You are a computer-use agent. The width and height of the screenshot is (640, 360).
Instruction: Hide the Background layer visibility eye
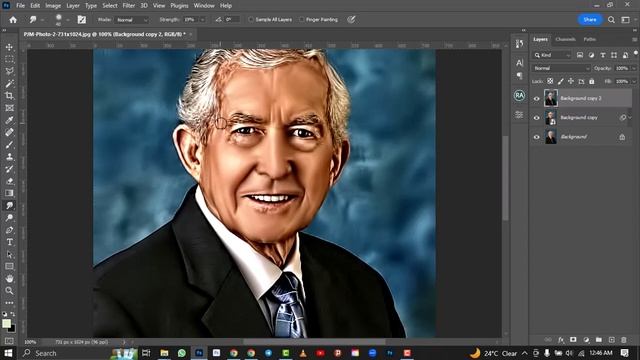point(536,137)
